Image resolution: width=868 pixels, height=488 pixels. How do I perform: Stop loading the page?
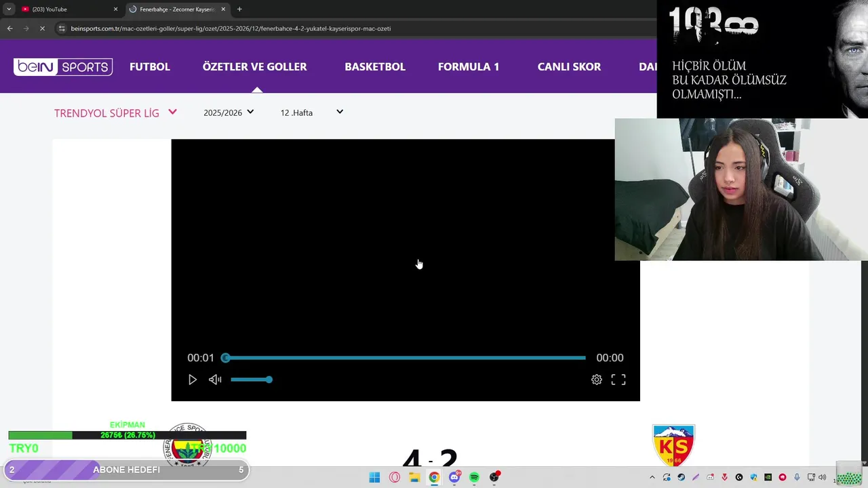(x=42, y=28)
